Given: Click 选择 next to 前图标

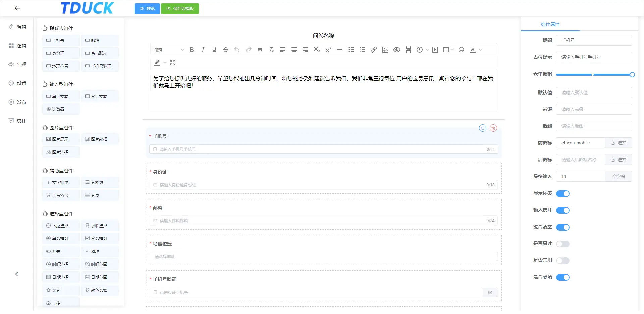Looking at the screenshot, I should (x=619, y=143).
